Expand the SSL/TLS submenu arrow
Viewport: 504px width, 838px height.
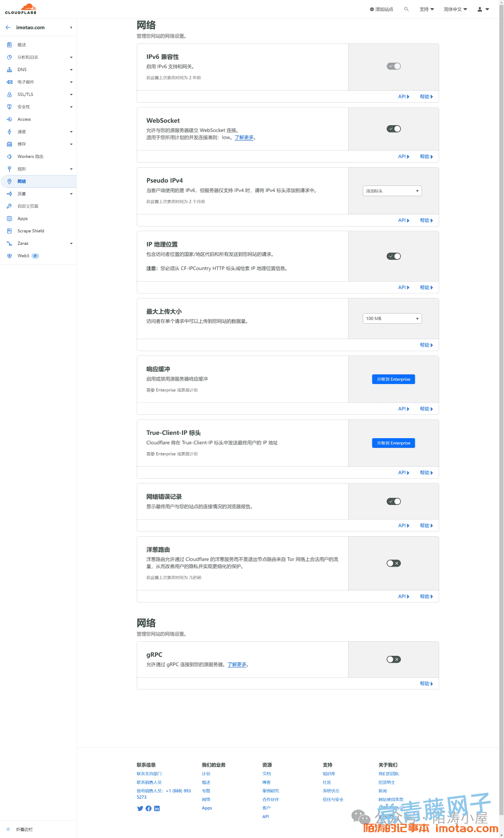(71, 94)
